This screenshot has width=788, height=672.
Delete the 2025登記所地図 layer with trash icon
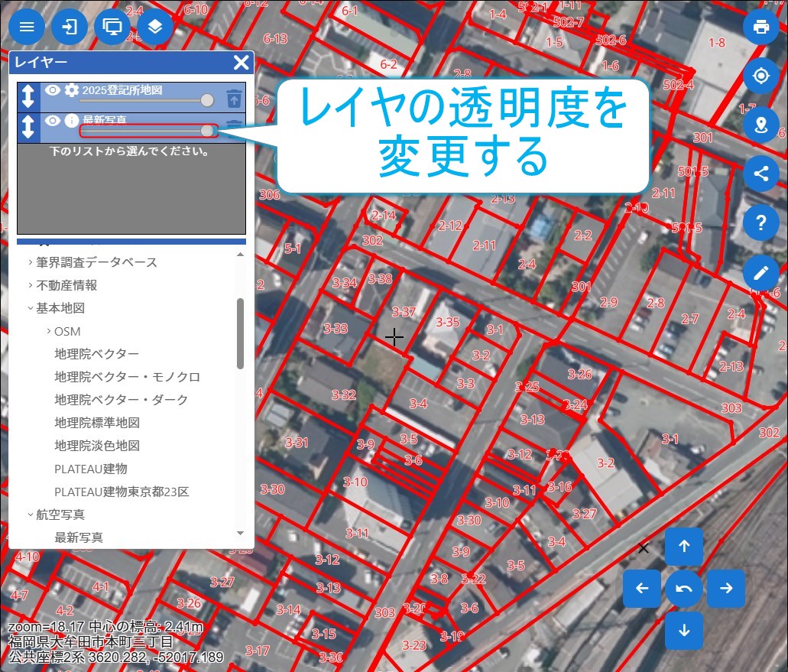[234, 98]
